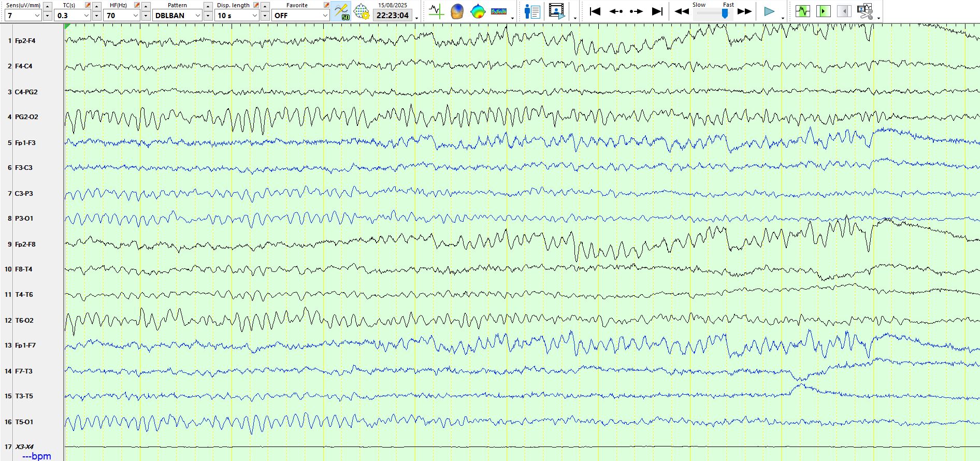Open the patient information icon
The image size is (980, 461).
pos(532,11)
